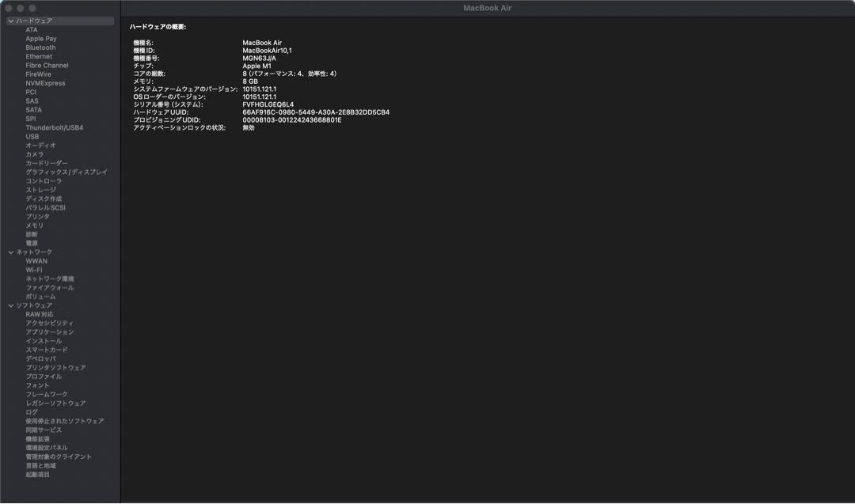
Task: Open the Wi-Fi entry
Action: pos(34,271)
